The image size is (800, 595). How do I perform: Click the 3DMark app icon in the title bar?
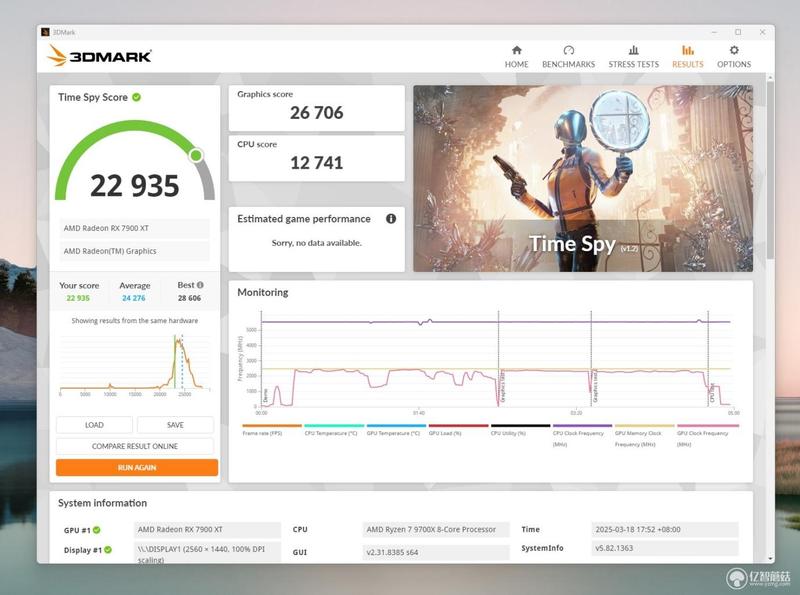45,32
